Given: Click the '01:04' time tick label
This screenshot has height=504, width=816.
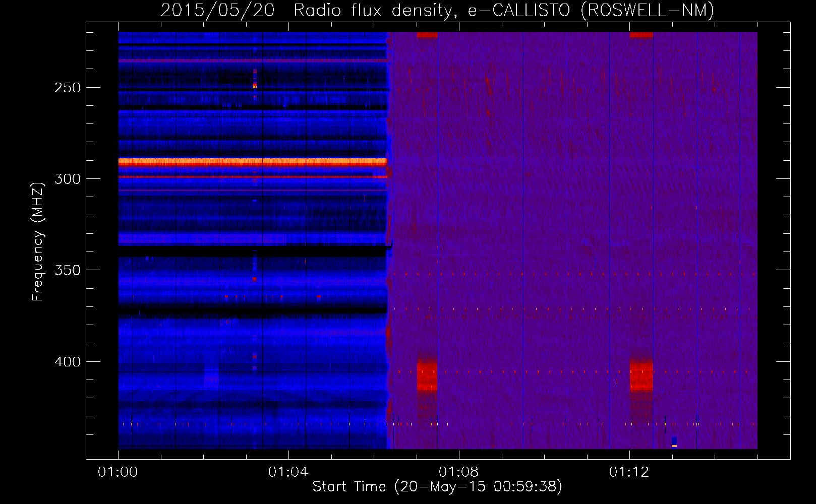Looking at the screenshot, I should click(x=288, y=472).
